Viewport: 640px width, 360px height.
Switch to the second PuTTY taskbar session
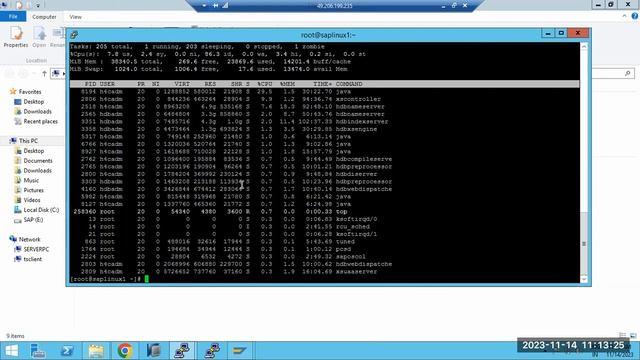click(x=212, y=351)
